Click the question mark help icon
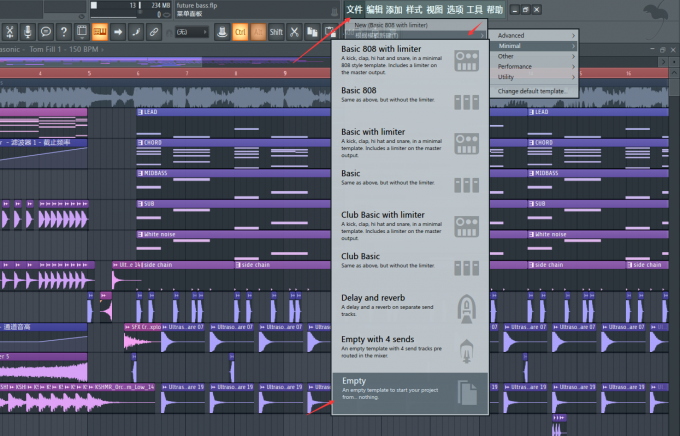 [64, 32]
